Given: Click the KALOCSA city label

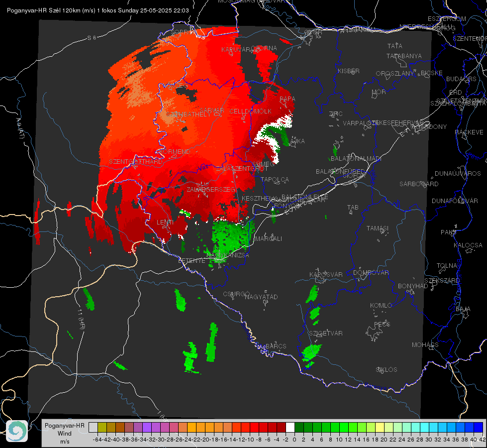Looking at the screenshot, I should pos(468,245).
